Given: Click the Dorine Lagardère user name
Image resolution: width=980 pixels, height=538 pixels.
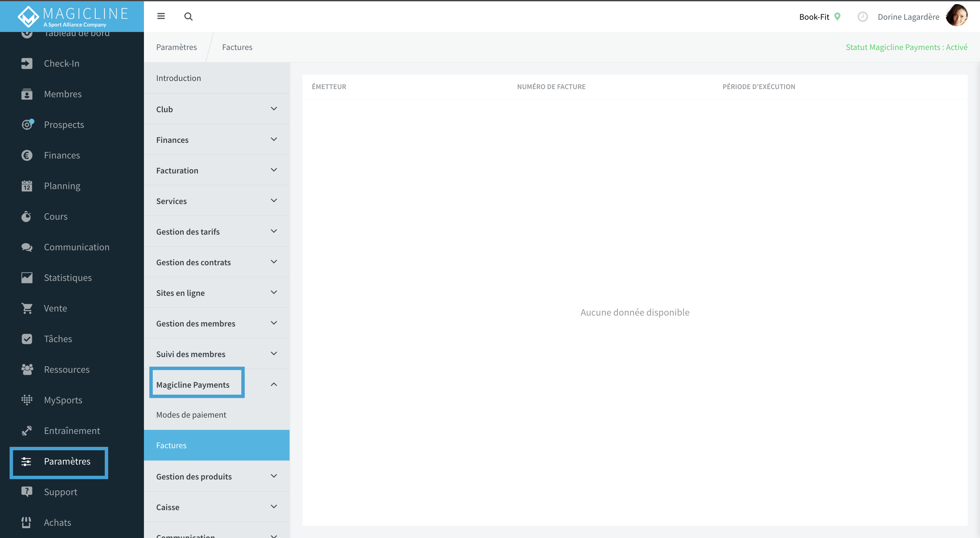Looking at the screenshot, I should click(908, 17).
